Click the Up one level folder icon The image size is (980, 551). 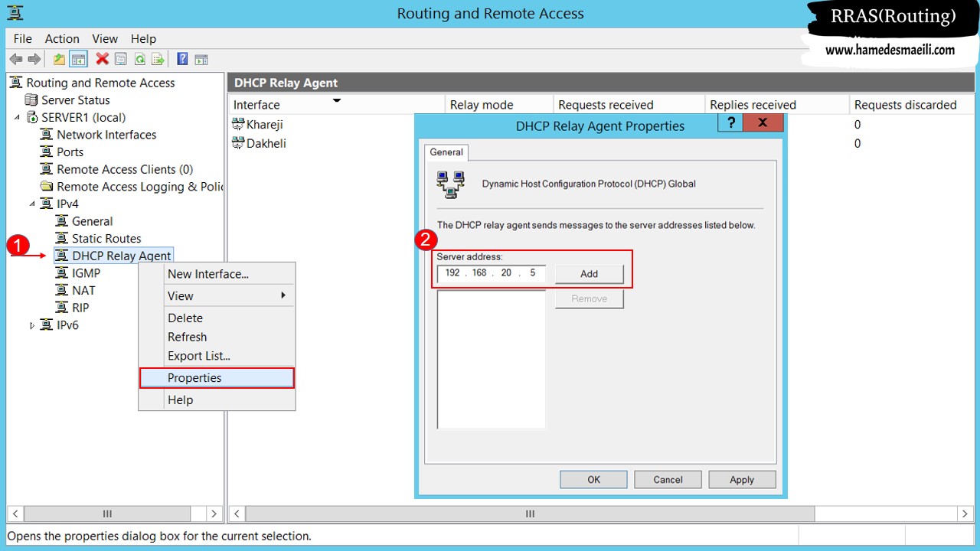click(x=59, y=59)
